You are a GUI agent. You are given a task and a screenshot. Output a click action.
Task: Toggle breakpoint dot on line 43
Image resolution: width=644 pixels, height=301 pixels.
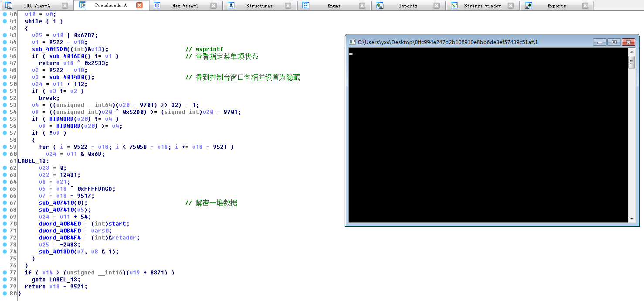point(4,35)
